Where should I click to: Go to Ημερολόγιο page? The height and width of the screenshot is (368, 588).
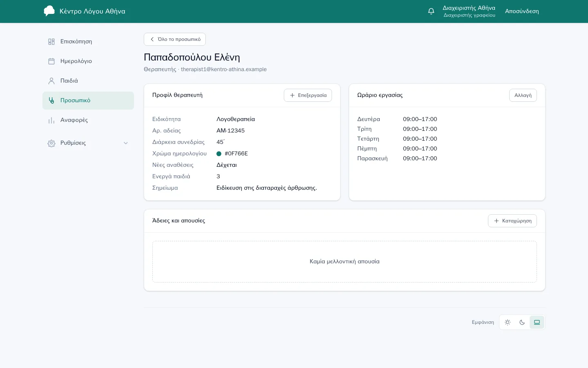tap(88, 61)
